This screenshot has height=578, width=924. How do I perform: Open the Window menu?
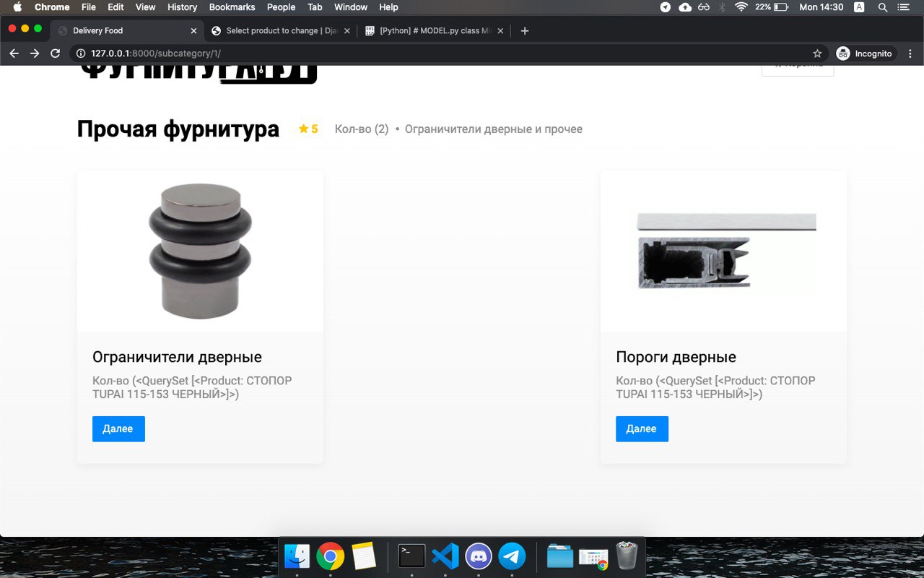coord(349,7)
